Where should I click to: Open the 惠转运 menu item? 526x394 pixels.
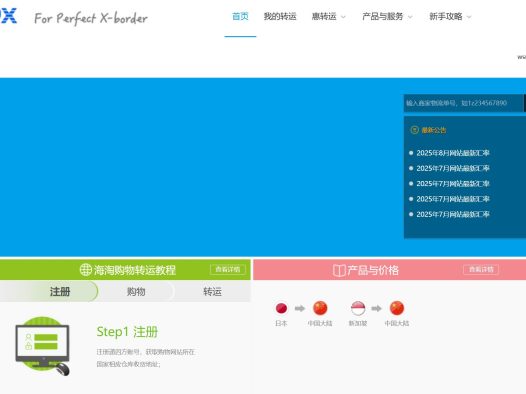[324, 16]
